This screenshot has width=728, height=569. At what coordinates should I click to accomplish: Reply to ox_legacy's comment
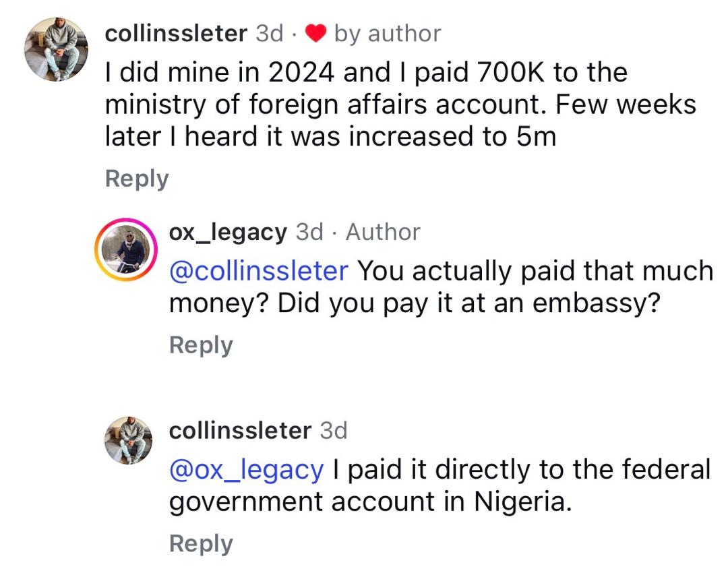(200, 345)
